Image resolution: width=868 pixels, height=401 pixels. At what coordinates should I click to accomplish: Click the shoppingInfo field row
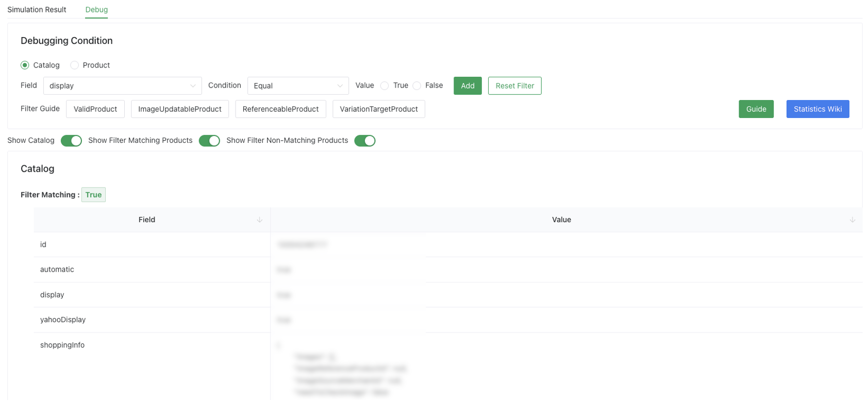point(62,345)
